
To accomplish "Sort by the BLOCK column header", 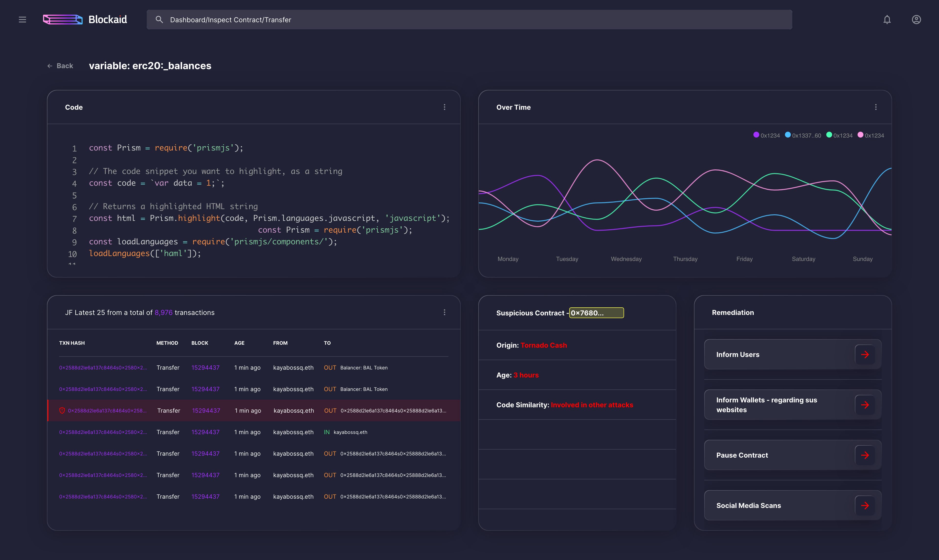I will 200,343.
